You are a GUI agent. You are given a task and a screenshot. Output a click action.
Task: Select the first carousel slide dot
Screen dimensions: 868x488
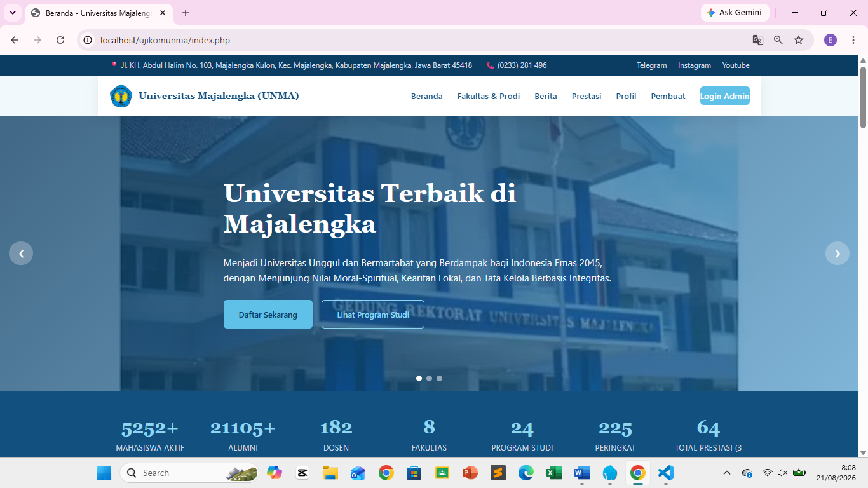[419, 378]
